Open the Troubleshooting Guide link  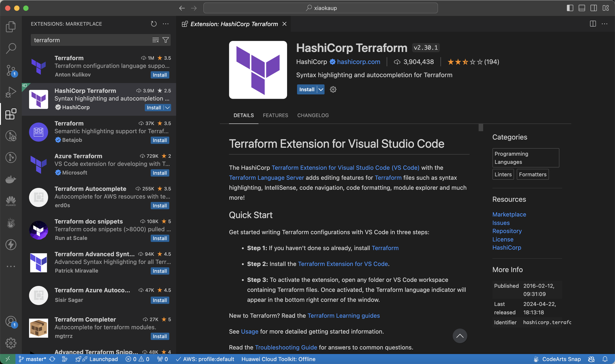click(286, 347)
